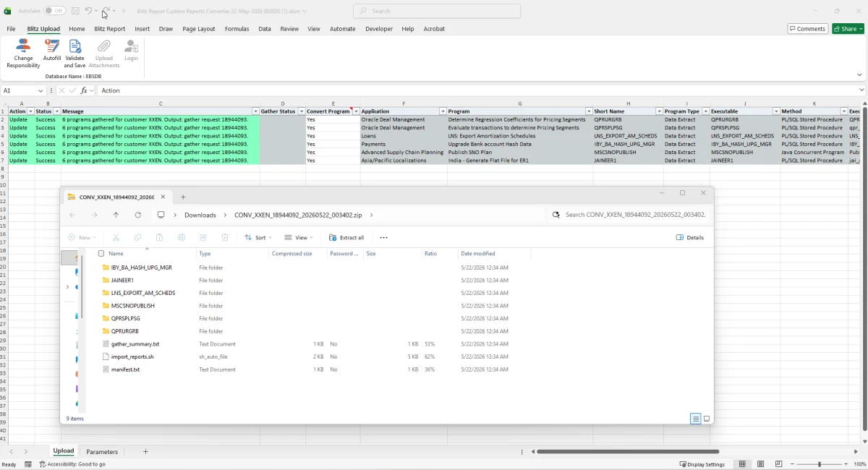868x470 pixels.
Task: Click the Insert Function fx icon
Action: (84, 90)
